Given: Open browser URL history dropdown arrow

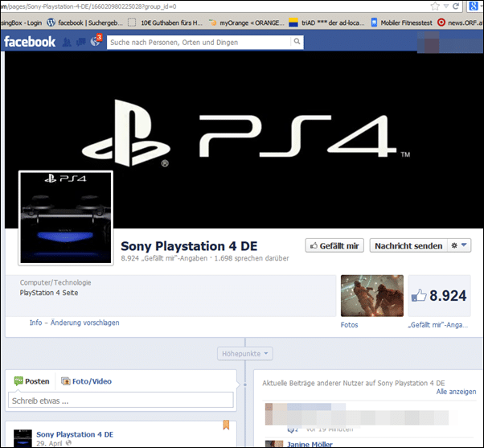Looking at the screenshot, I should click(445, 6).
